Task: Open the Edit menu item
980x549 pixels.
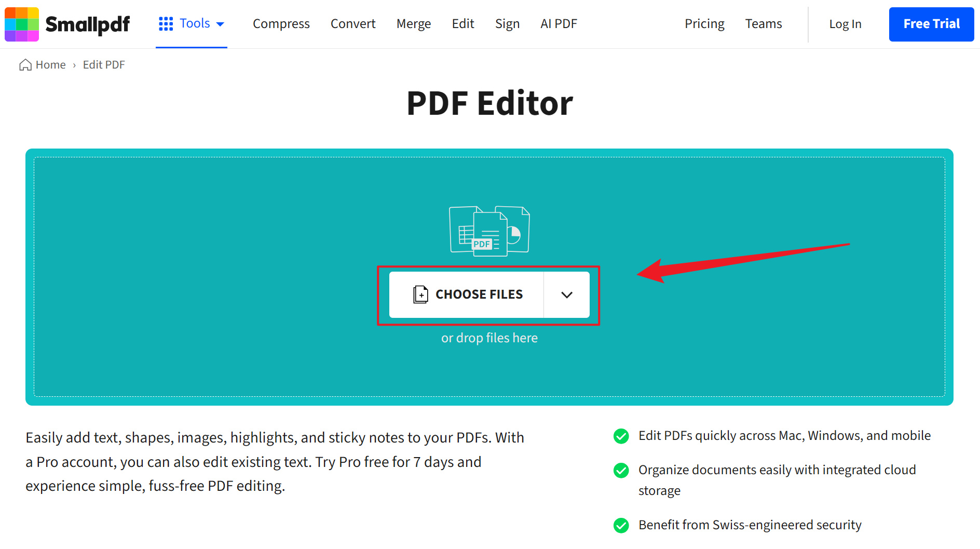Action: click(x=463, y=24)
